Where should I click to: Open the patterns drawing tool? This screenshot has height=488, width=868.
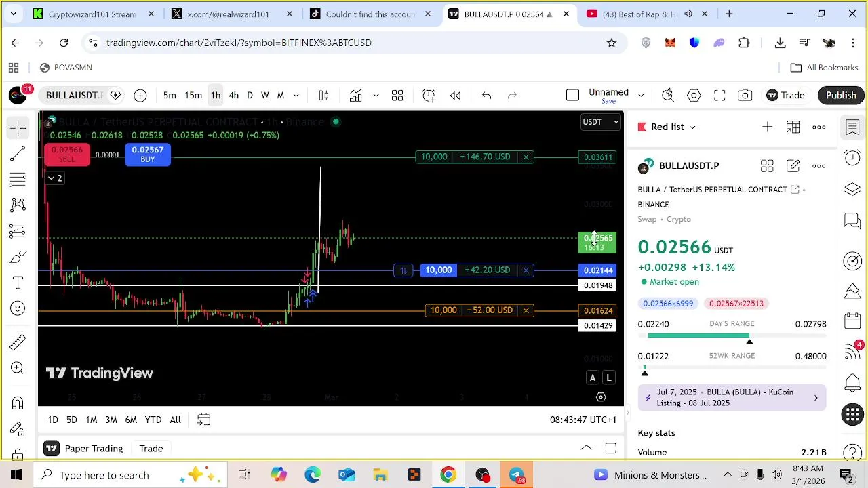click(x=18, y=205)
